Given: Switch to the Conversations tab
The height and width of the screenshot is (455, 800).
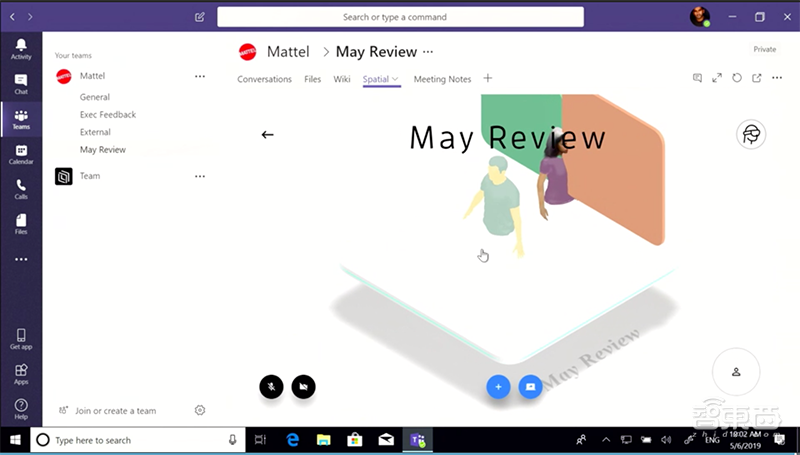Looking at the screenshot, I should click(264, 79).
